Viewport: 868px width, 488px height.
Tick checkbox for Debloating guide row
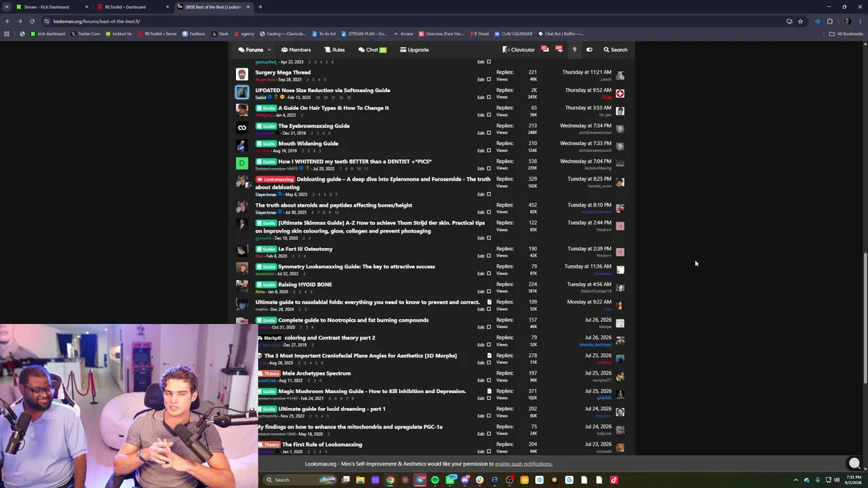[x=489, y=195]
